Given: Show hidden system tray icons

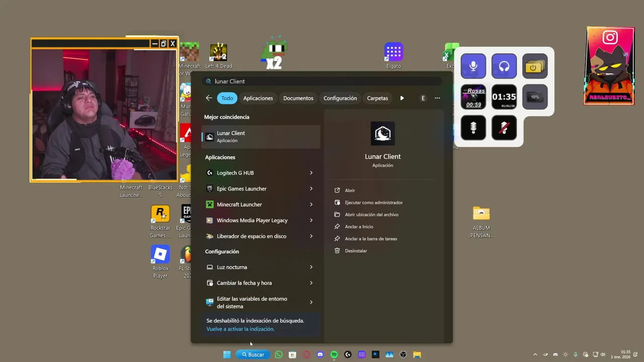Looking at the screenshot, I should [x=535, y=354].
